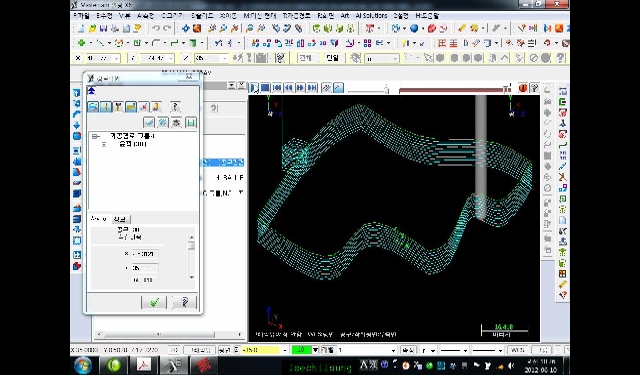Click the trace mode icon beside playback

click(x=327, y=88)
